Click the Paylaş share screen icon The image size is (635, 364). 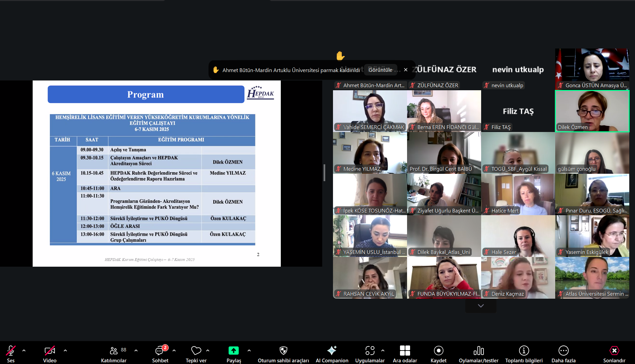(233, 351)
